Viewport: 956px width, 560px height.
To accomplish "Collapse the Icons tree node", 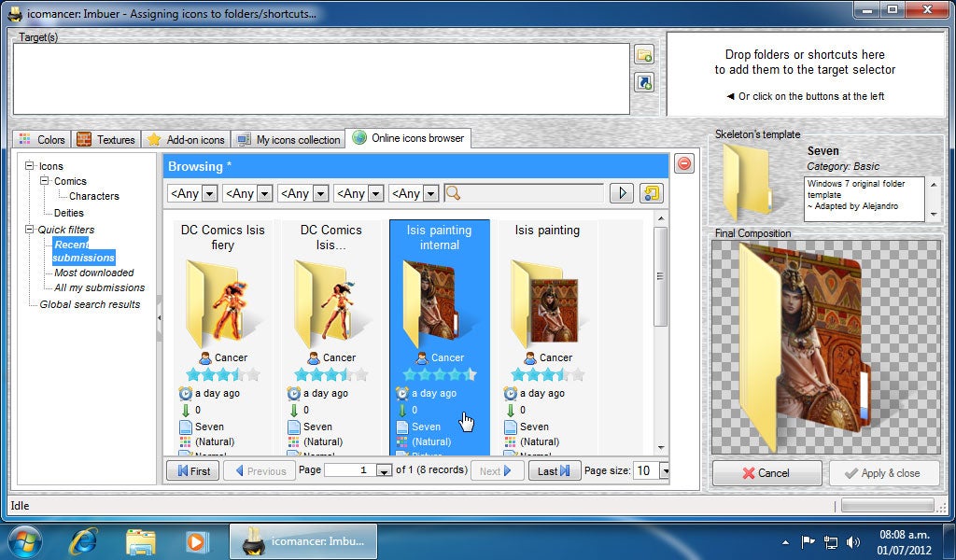I will coord(29,165).
